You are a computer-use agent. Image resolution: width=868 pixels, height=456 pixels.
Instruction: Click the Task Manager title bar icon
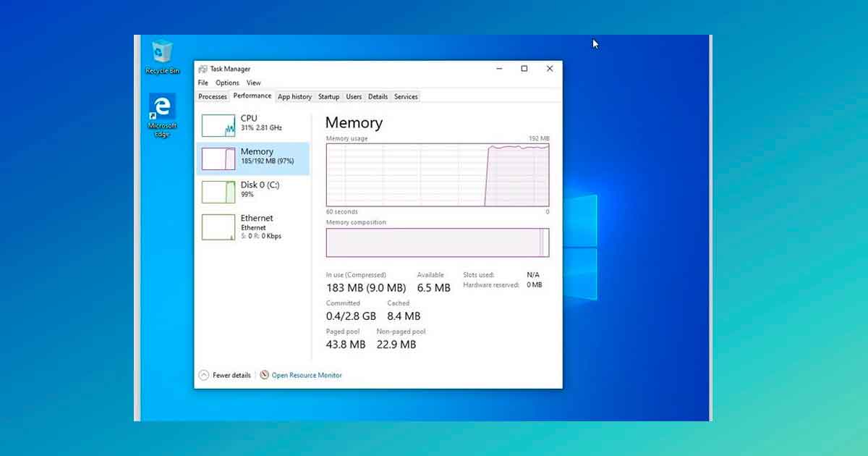pos(203,69)
